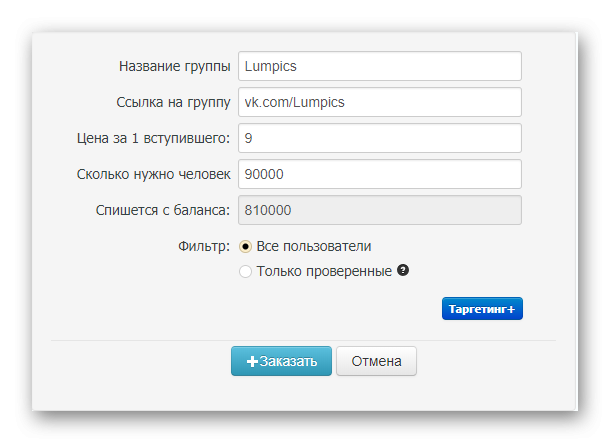Viewport: 610px width, 443px height.
Task: Click the balance field showing 810000
Action: point(380,210)
